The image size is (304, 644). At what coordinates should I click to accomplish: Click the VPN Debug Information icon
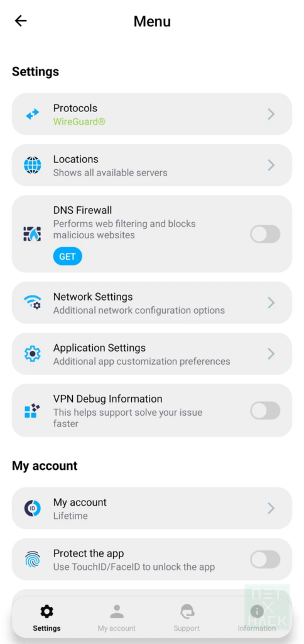tap(33, 410)
